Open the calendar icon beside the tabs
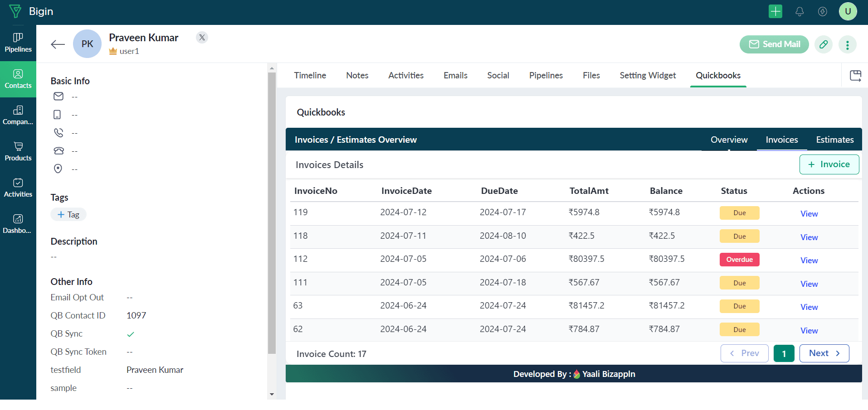Viewport: 868px width, 410px height. click(x=855, y=76)
